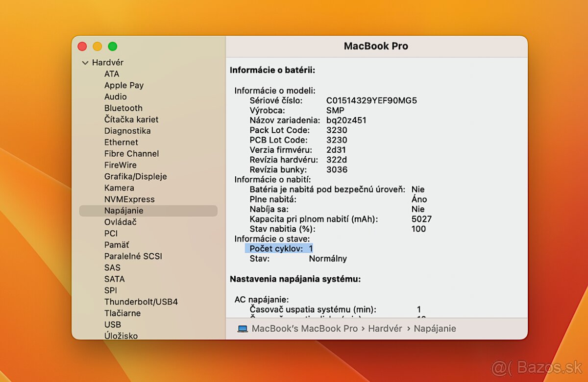Viewport: 588px width, 382px height.
Task: Close the MacBook Pro window
Action: tap(82, 47)
